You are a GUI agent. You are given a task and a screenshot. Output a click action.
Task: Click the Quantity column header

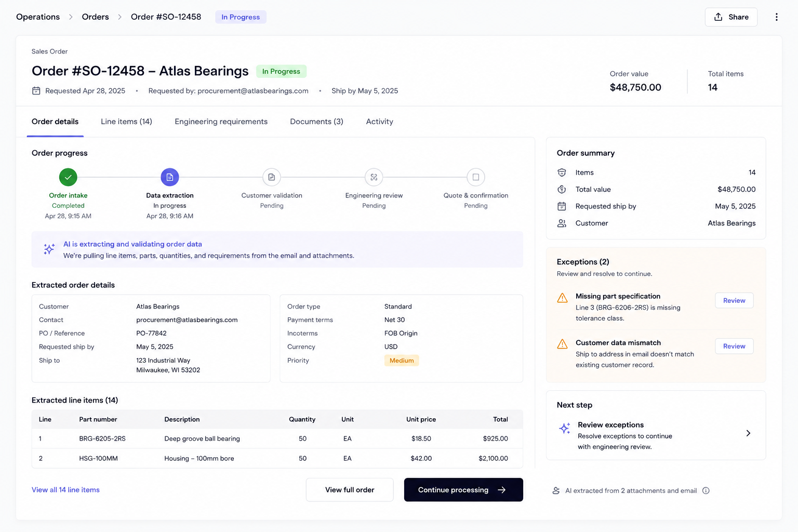point(302,419)
